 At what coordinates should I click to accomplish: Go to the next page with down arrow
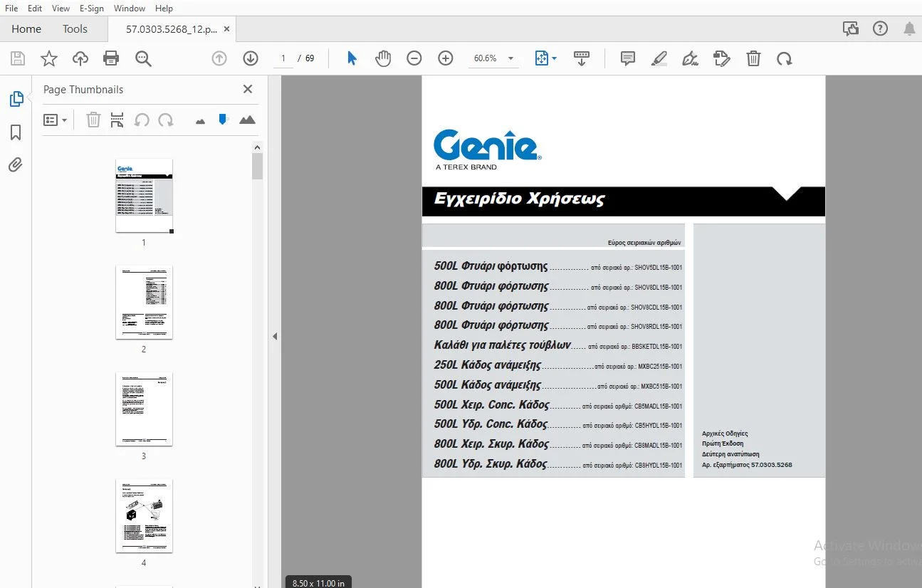click(250, 58)
